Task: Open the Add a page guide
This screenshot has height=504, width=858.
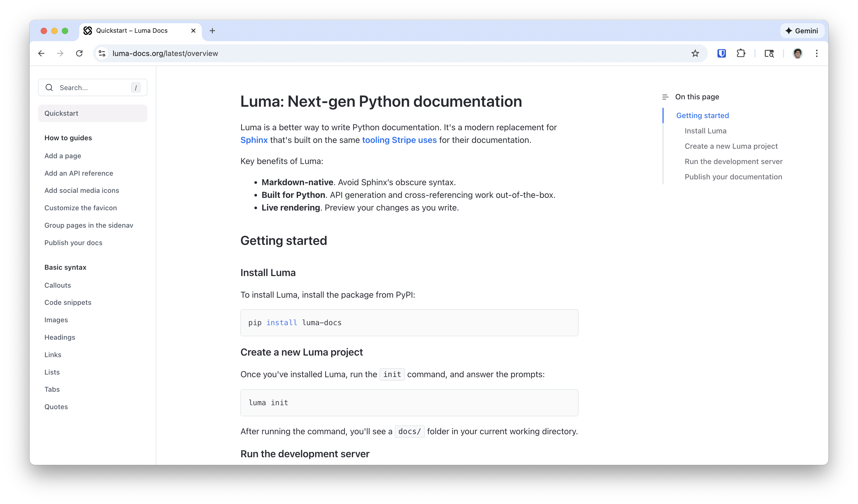Action: point(63,156)
